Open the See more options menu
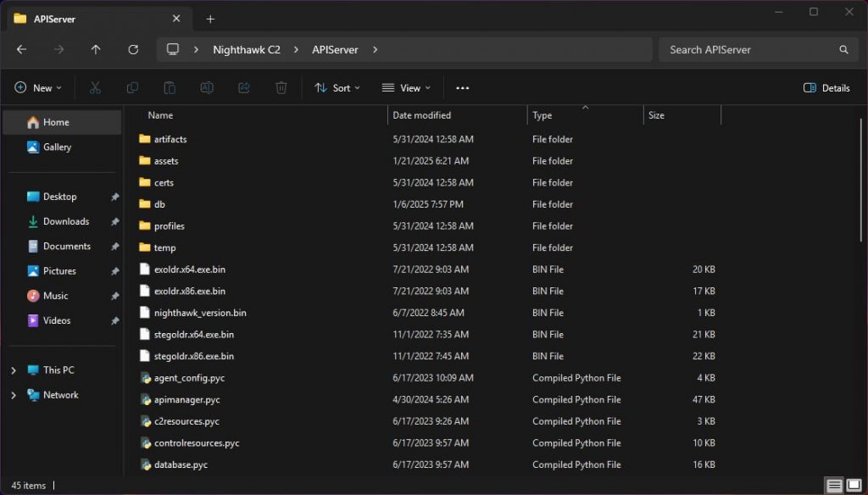Screen dimensions: 868x495 [x=462, y=88]
